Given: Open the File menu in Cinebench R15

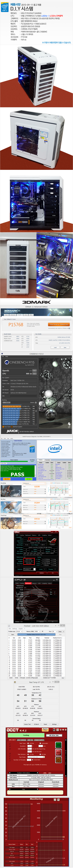Looking at the screenshot, I should point(3,356).
